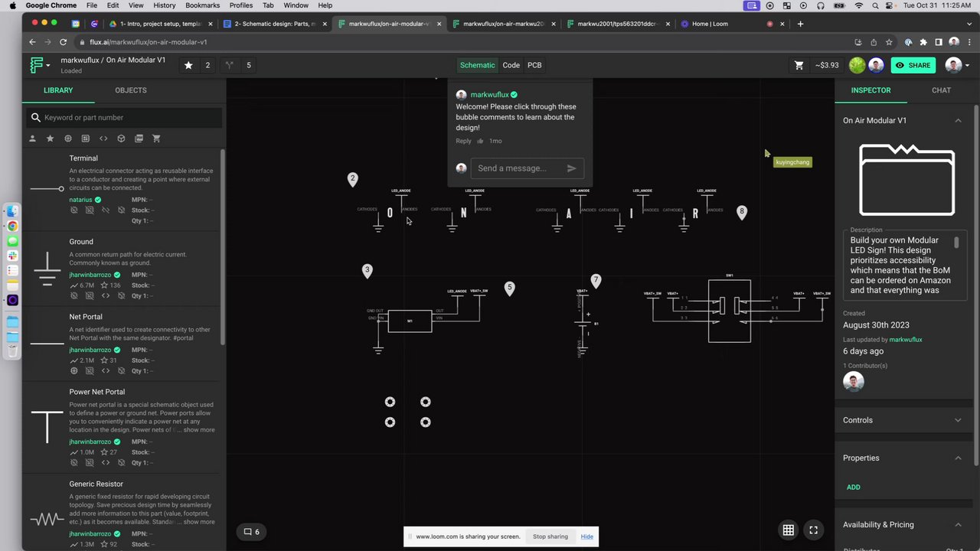The height and width of the screenshot is (551, 980).
Task: Toggle the code brackets filter icon
Action: point(103,139)
